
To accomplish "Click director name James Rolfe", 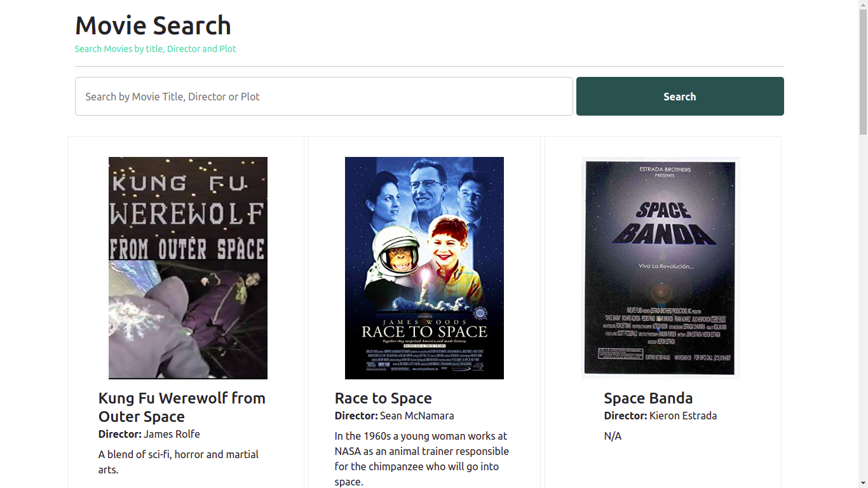I will (x=172, y=434).
